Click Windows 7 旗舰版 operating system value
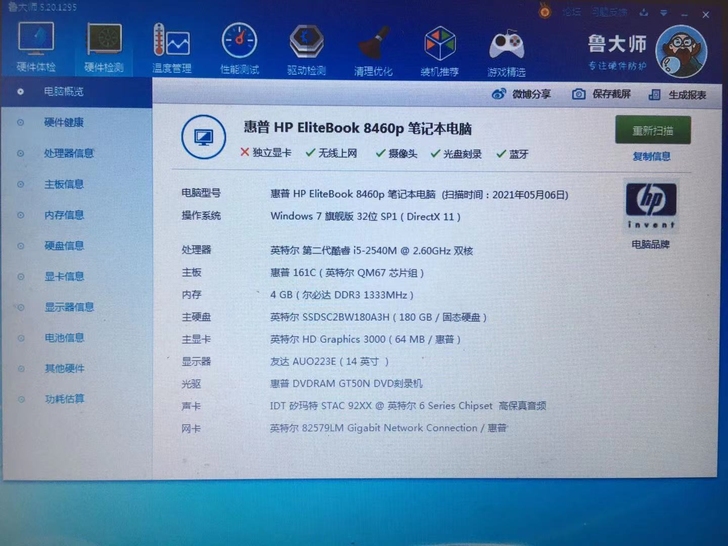 tap(365, 216)
